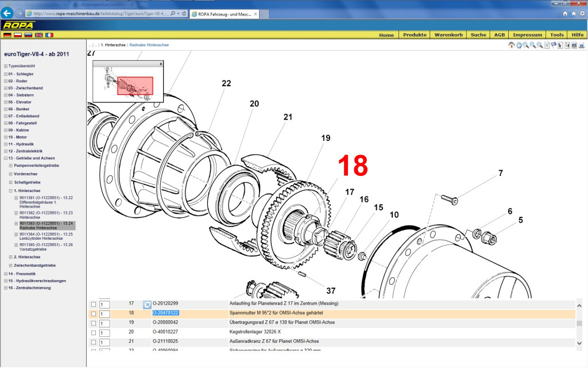
Task: Open favorites with the star icon
Action: [574, 14]
